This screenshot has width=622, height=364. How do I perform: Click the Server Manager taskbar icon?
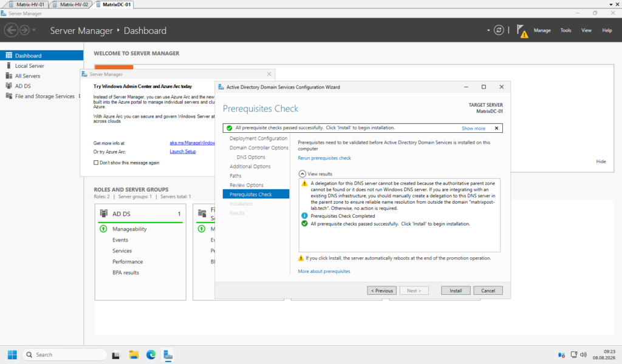click(168, 355)
